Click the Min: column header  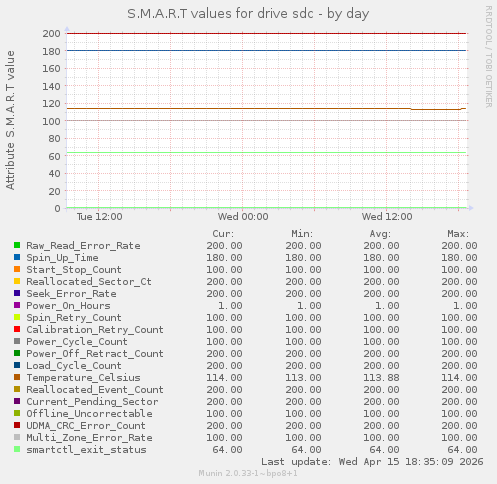tap(302, 234)
